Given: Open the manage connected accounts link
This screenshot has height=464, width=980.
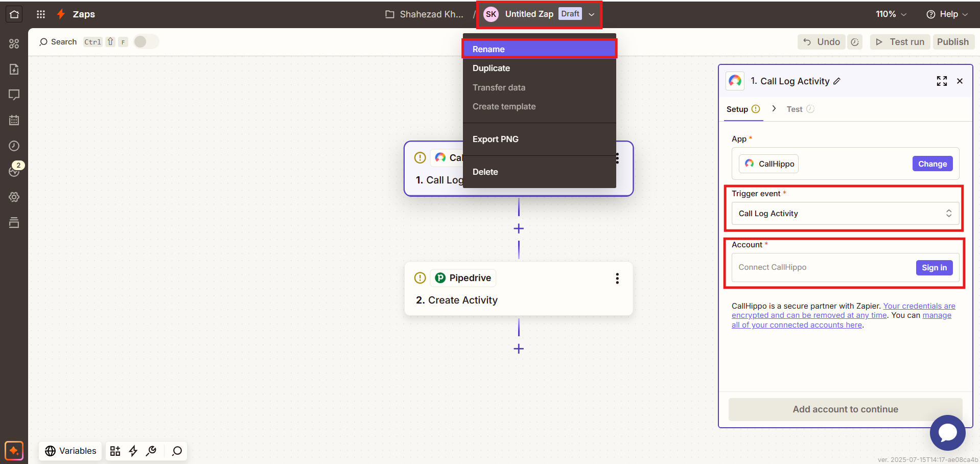Looking at the screenshot, I should tap(842, 320).
